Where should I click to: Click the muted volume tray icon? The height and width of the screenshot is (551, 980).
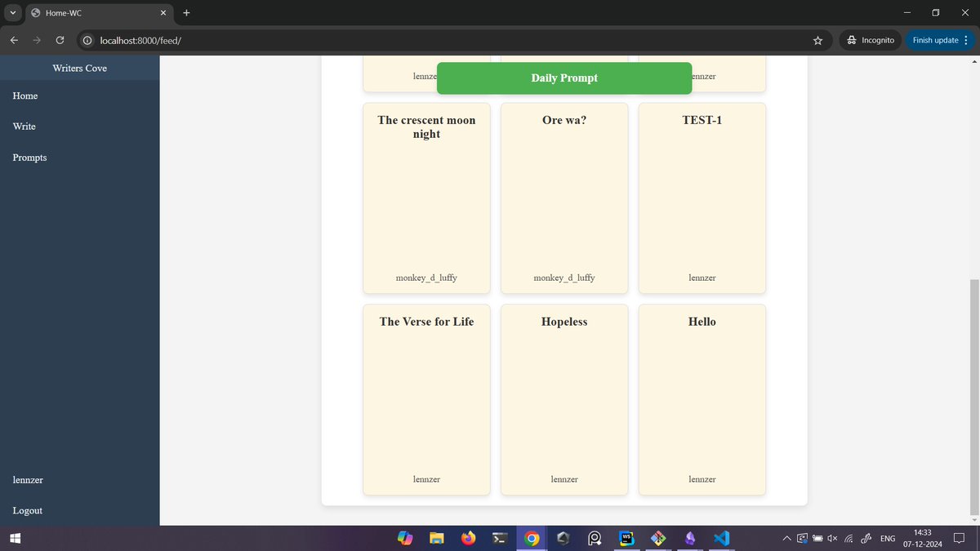click(x=833, y=539)
